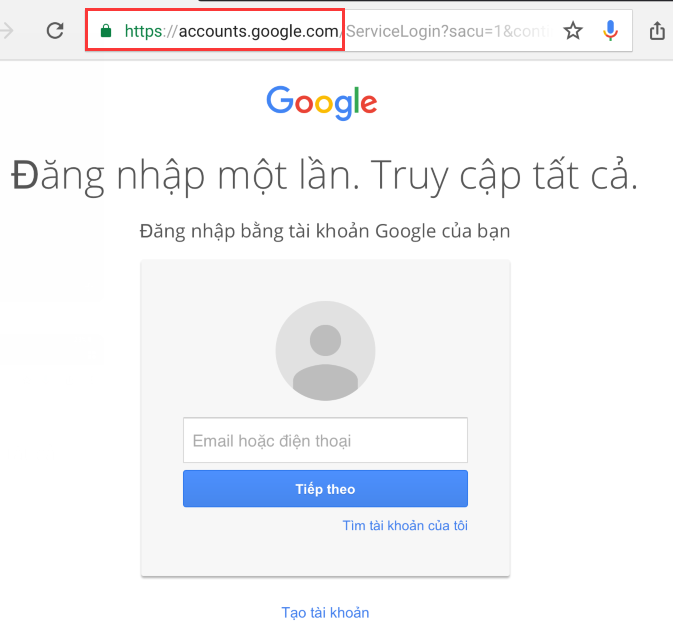Open the 'Tạo tài khoản' link

[x=325, y=613]
